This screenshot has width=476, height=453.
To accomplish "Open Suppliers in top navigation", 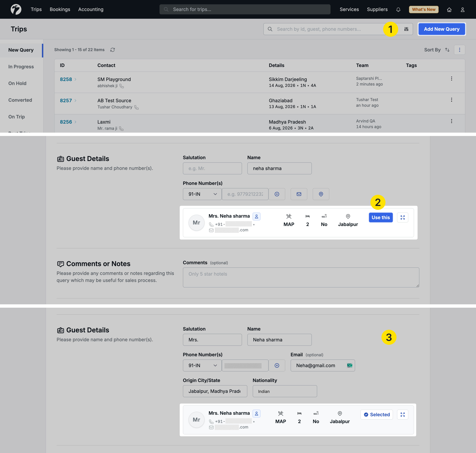I will click(377, 9).
